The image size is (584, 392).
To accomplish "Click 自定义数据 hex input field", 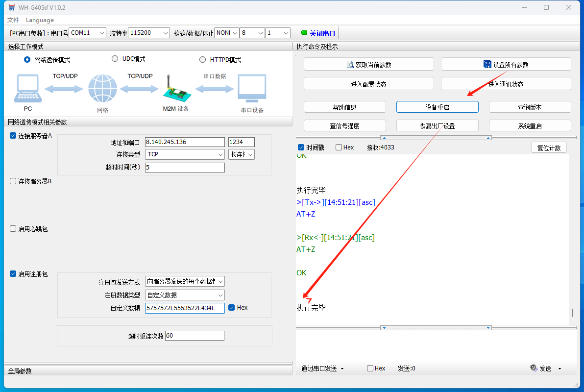I will point(185,308).
